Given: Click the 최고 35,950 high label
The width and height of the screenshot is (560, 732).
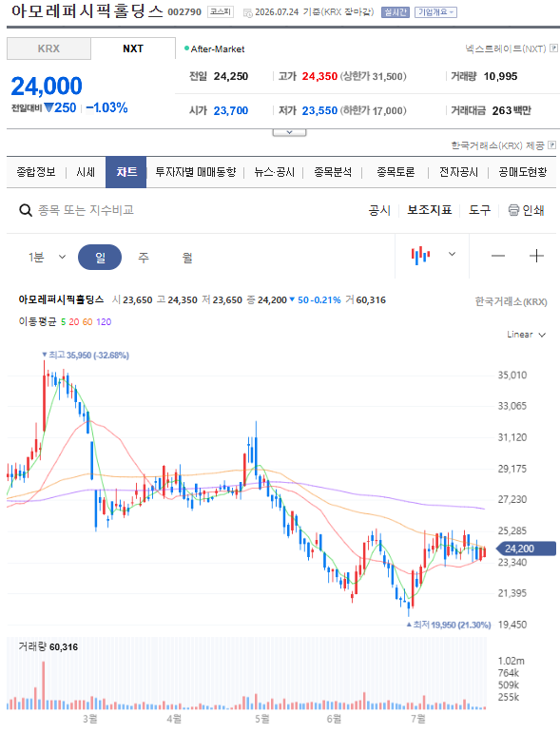Looking at the screenshot, I should point(86,356).
